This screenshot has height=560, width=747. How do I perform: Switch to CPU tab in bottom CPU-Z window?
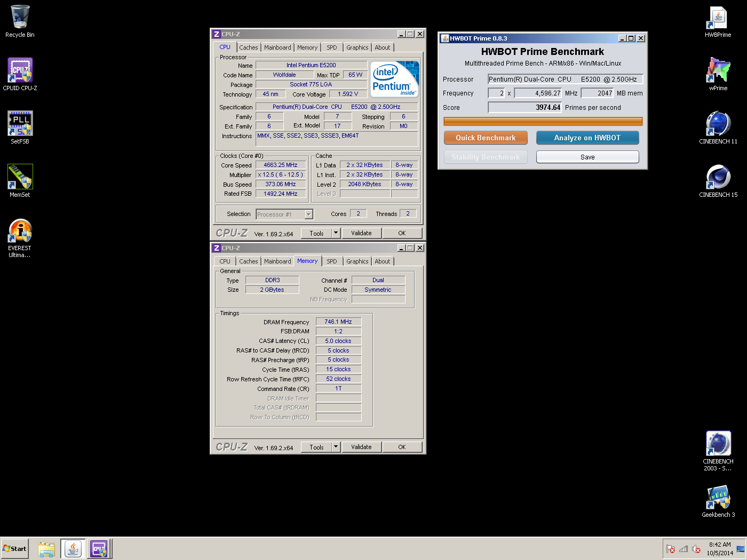[x=225, y=261]
